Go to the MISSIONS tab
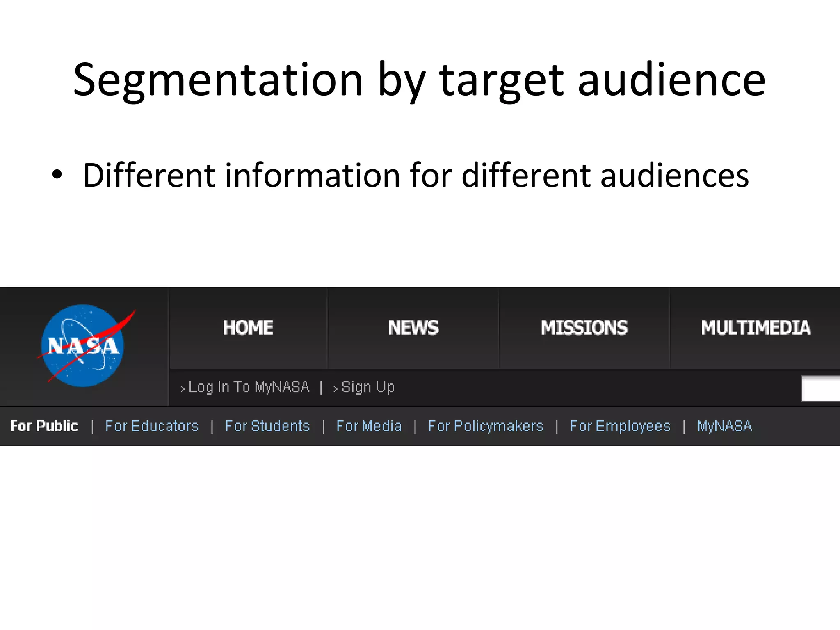 click(584, 328)
